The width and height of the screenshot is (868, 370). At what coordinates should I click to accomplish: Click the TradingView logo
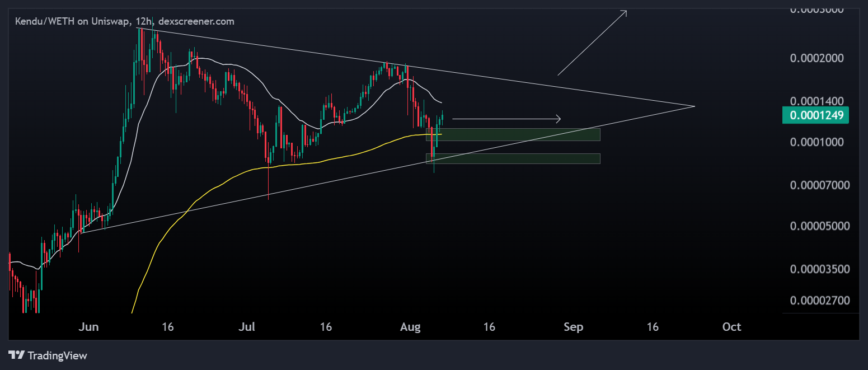(48, 355)
